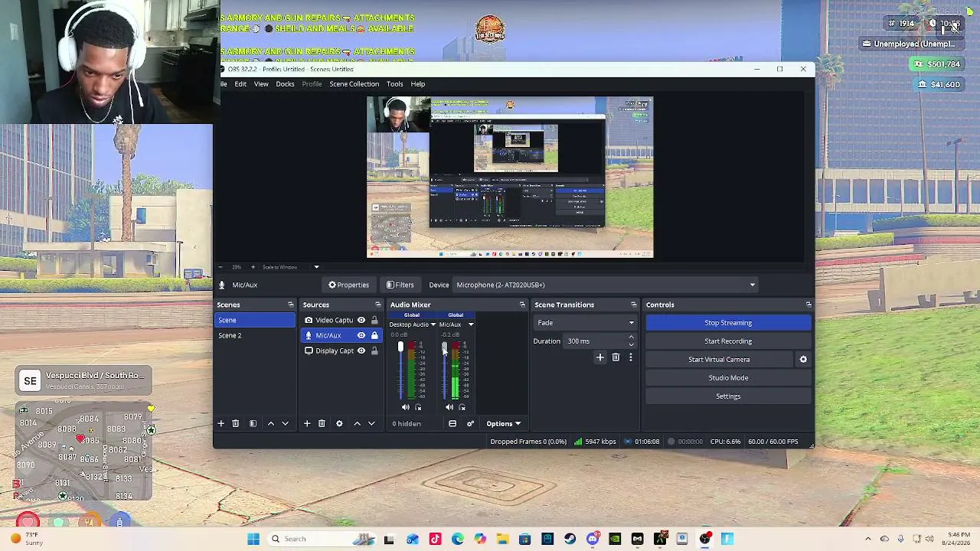This screenshot has width=980, height=551.
Task: Float the Scenes dock panel
Action: (x=290, y=305)
